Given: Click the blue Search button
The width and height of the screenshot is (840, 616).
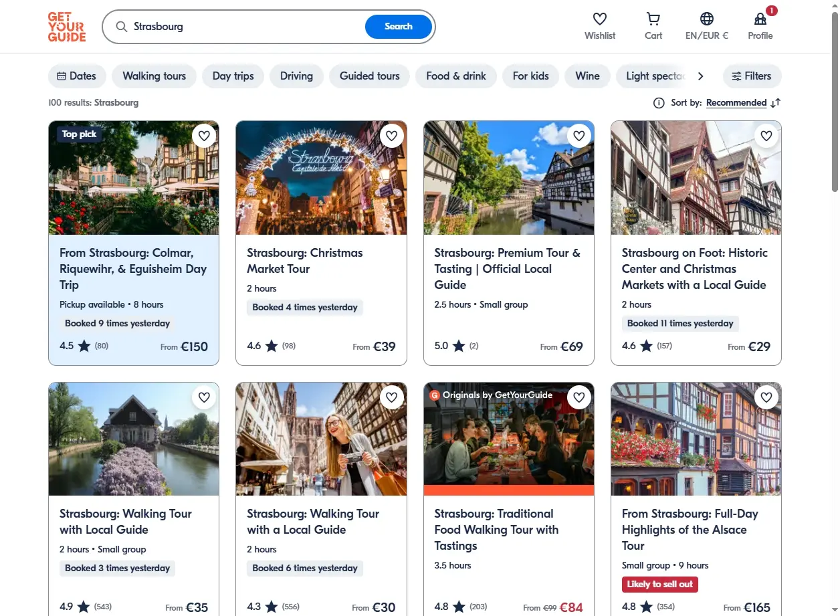Looking at the screenshot, I should 399,27.
